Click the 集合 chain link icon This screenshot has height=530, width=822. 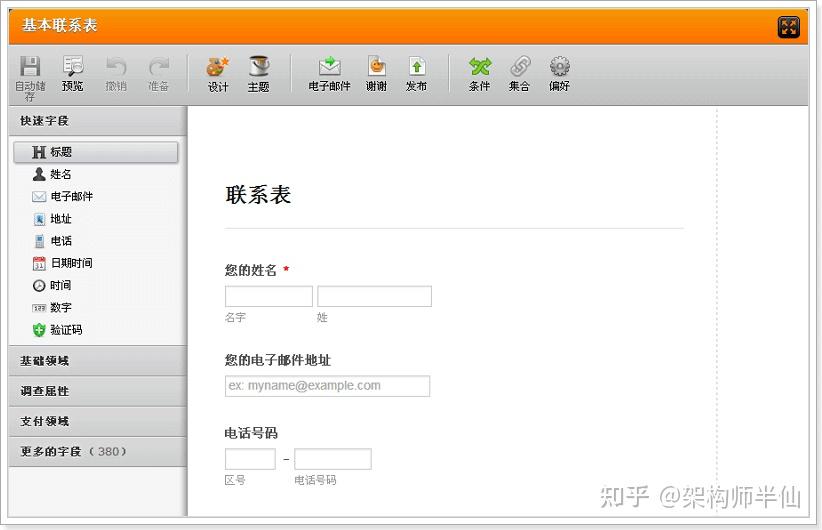[x=520, y=67]
